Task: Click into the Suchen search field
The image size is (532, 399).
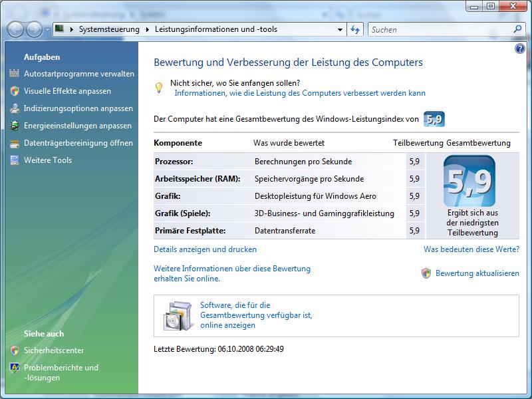Action: 441,30
